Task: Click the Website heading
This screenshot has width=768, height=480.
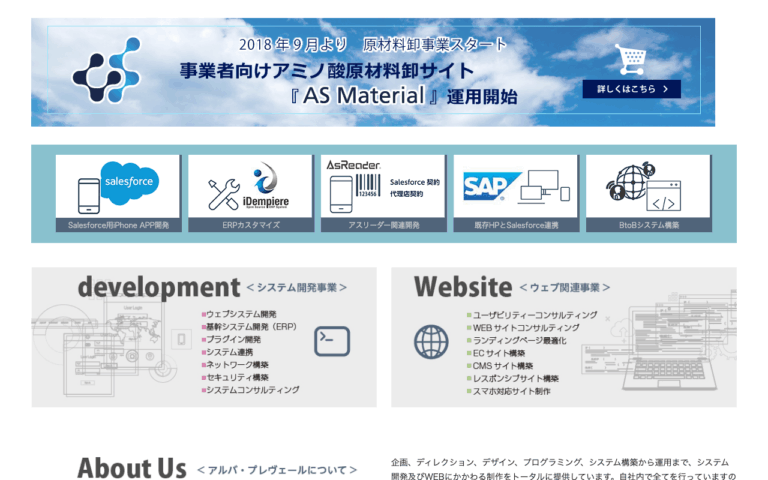Action: pyautogui.click(x=463, y=287)
